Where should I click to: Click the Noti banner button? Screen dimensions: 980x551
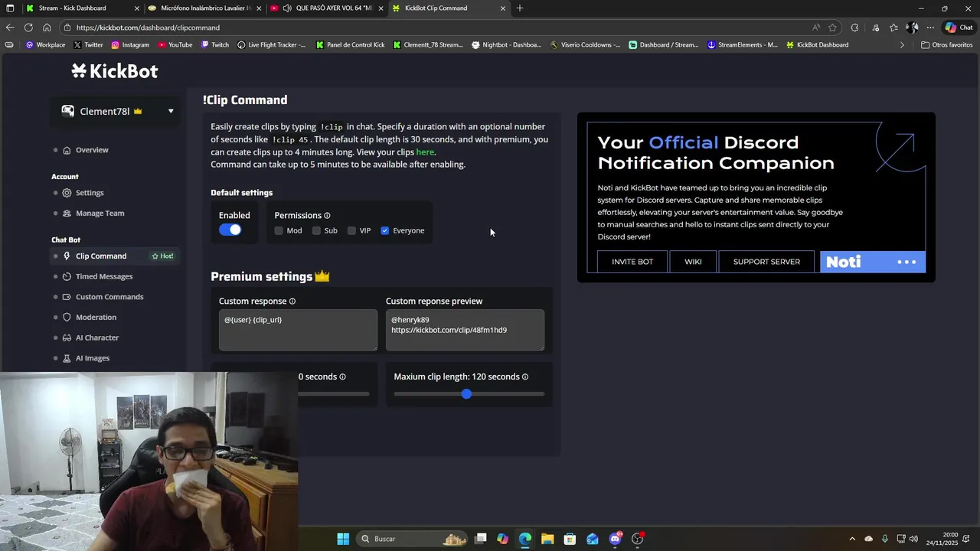pos(873,262)
